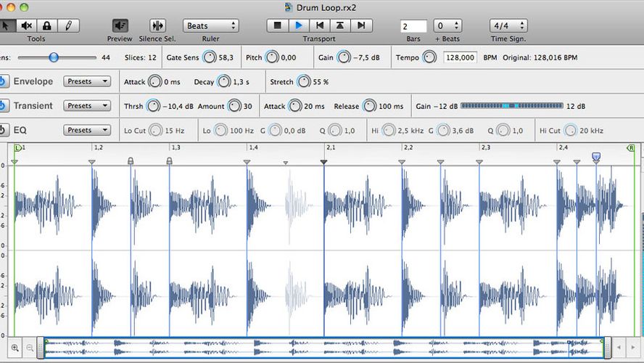Click the Tempo knob
The width and height of the screenshot is (644, 363).
click(x=429, y=57)
